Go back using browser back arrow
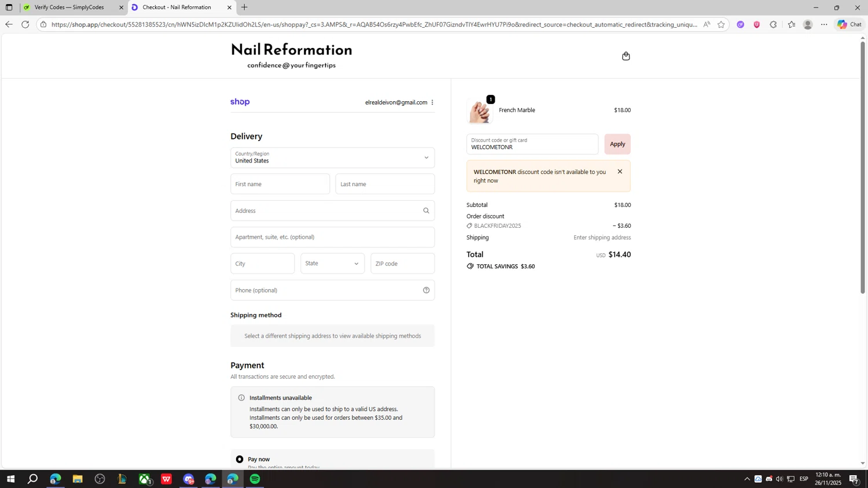The width and height of the screenshot is (868, 488). pos(8,24)
